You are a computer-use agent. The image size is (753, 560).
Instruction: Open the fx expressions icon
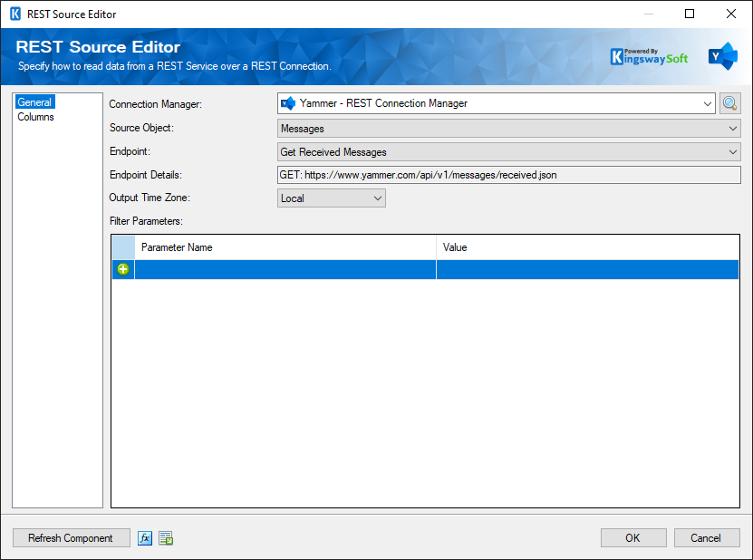pos(145,538)
